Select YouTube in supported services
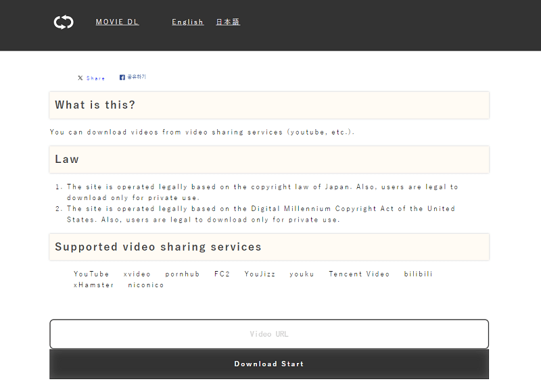The width and height of the screenshot is (541, 392). pyautogui.click(x=91, y=274)
